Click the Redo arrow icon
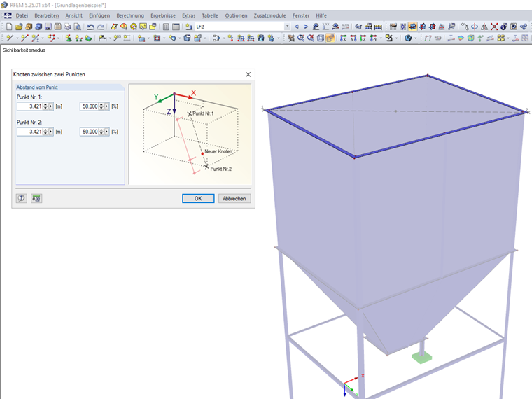This screenshot has height=399, width=532. coord(101,27)
